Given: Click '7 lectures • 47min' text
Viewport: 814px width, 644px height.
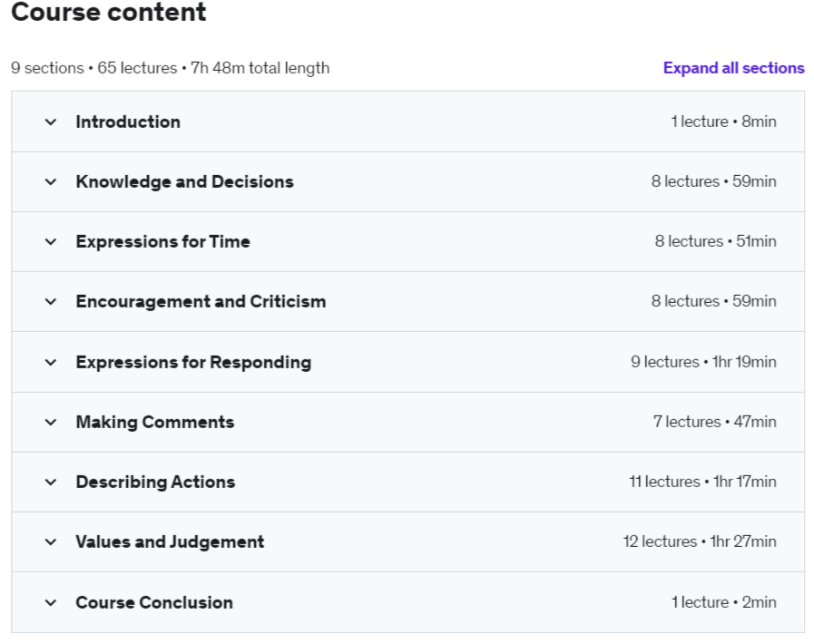Looking at the screenshot, I should click(715, 422).
